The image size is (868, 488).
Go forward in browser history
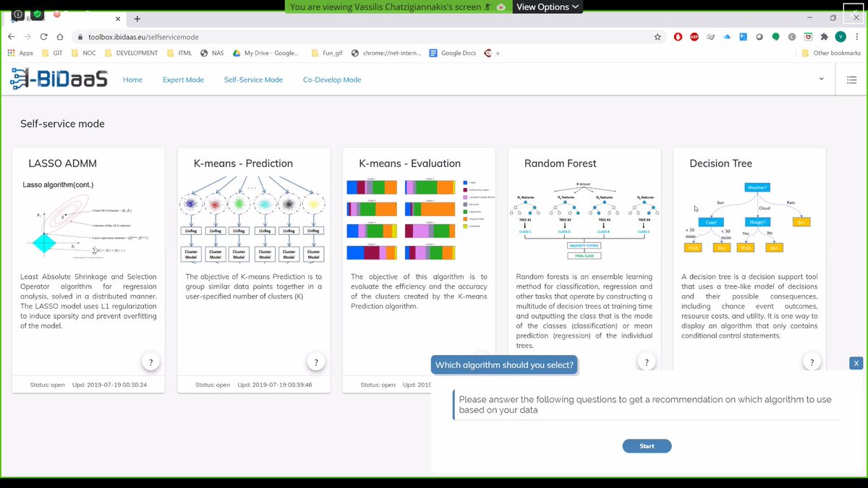pos(27,36)
